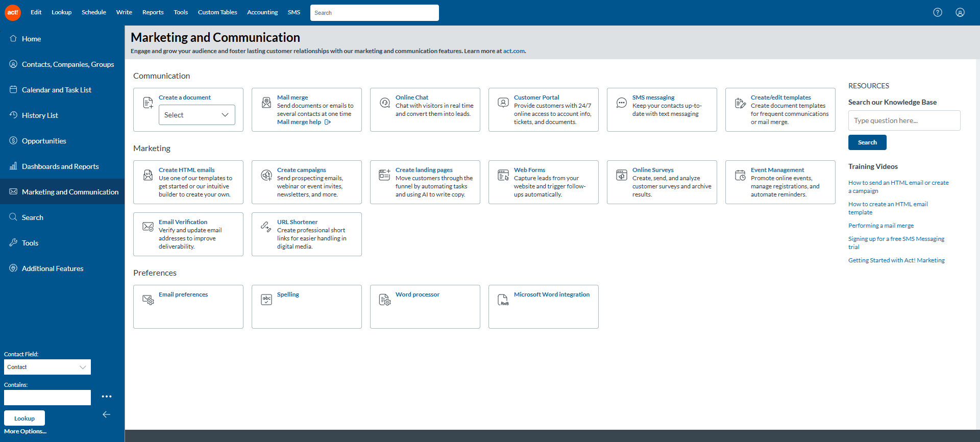Screen dimensions: 980x442
Task: Open the More Options... link
Action: (25, 431)
